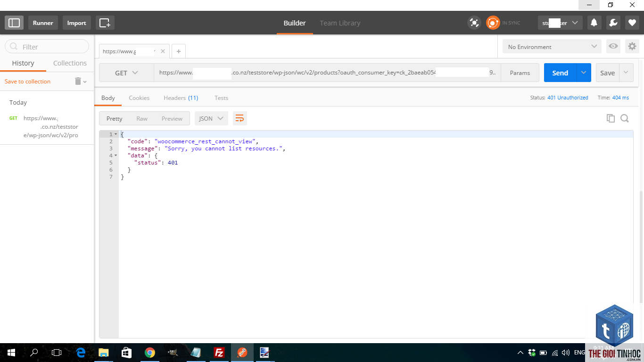Click the Runner button
The height and width of the screenshot is (362, 644).
point(43,23)
